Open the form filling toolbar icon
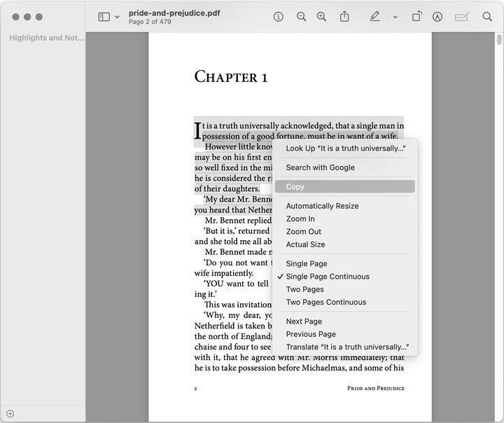The image size is (504, 423). pos(462,17)
